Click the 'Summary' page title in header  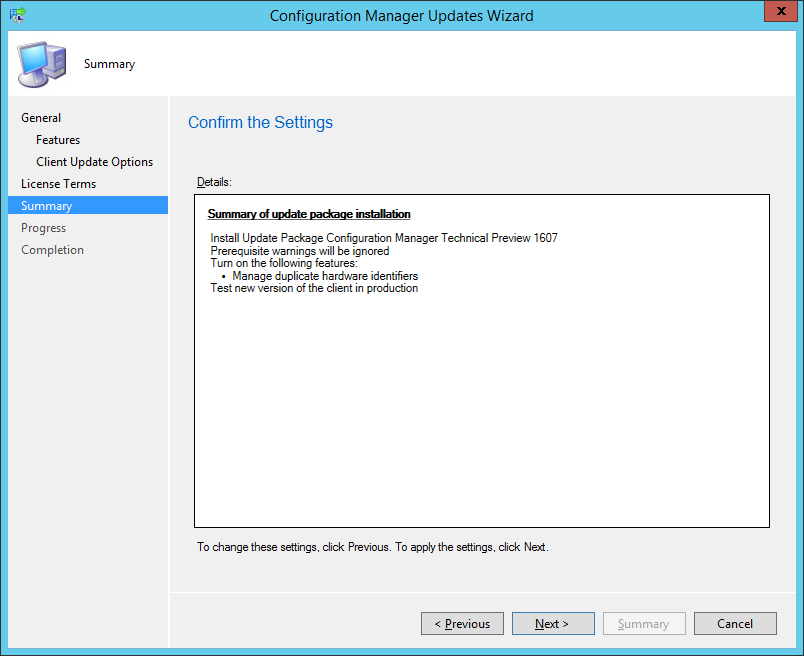coord(110,64)
